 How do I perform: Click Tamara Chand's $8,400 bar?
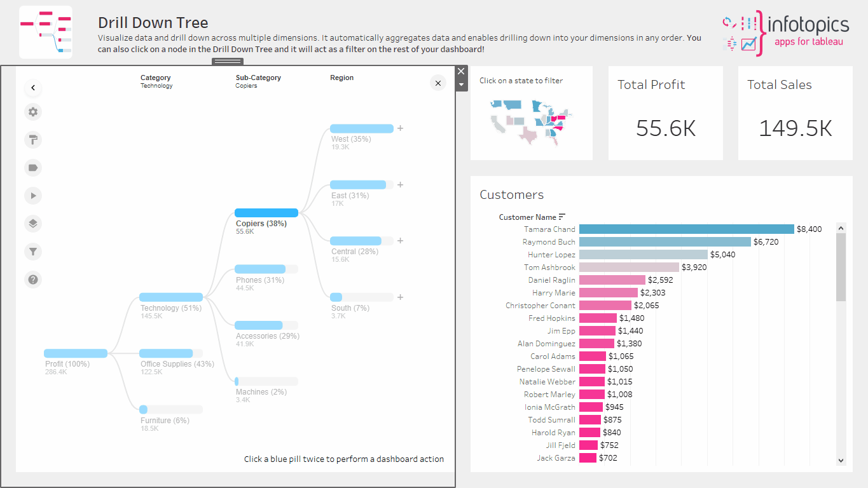click(686, 229)
